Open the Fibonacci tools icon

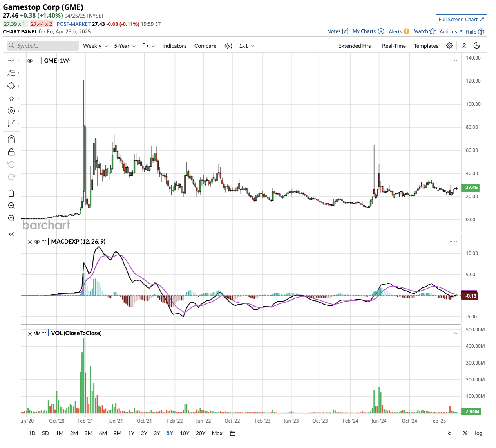[11, 73]
